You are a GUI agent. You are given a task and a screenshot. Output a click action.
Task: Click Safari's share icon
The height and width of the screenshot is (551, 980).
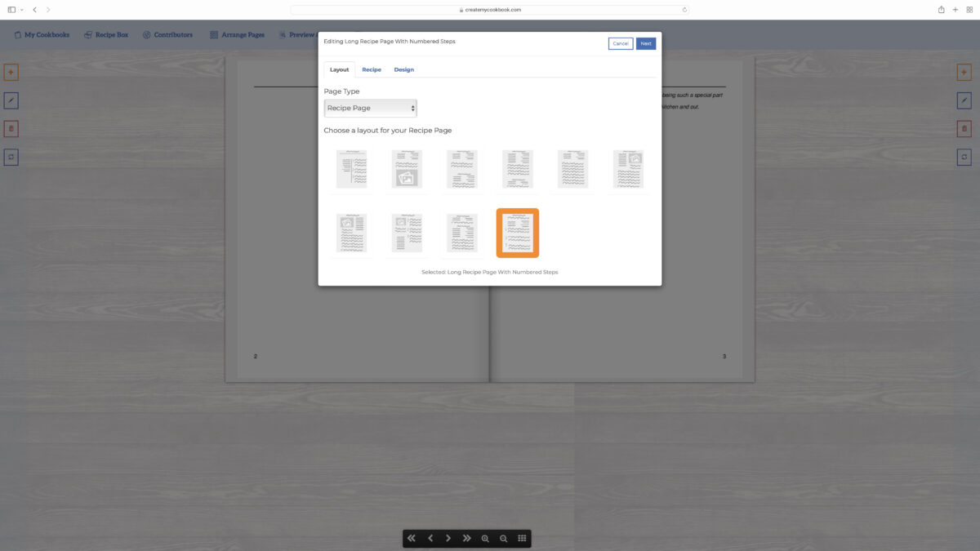(942, 10)
